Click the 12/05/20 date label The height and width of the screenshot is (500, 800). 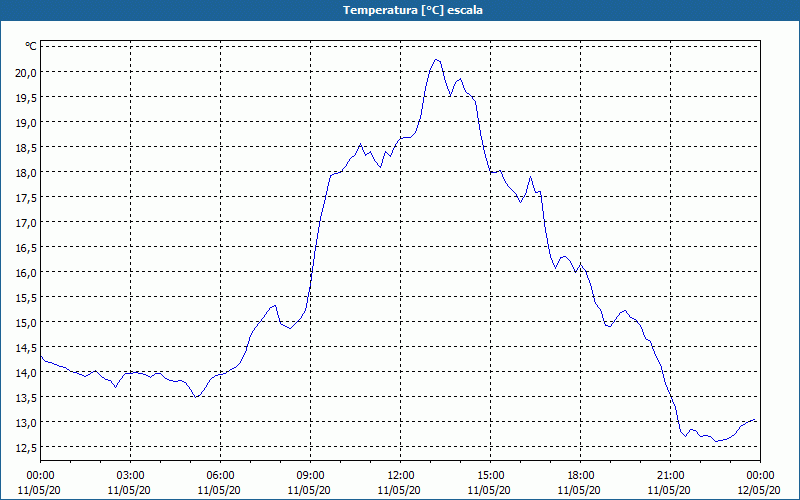759,490
